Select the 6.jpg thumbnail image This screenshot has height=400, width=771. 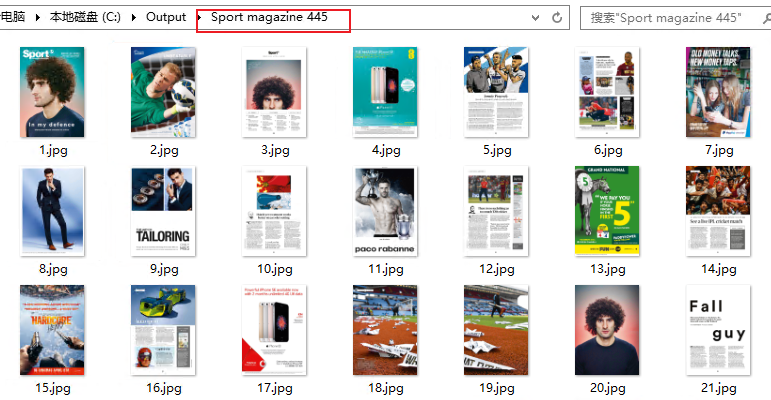click(x=607, y=92)
